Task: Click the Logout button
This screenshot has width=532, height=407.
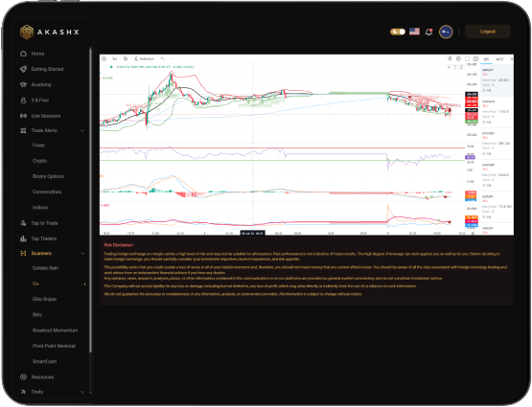Action: click(x=488, y=32)
